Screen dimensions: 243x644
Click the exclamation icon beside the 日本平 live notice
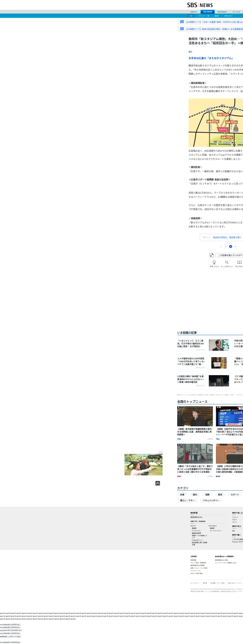(x=182, y=22)
